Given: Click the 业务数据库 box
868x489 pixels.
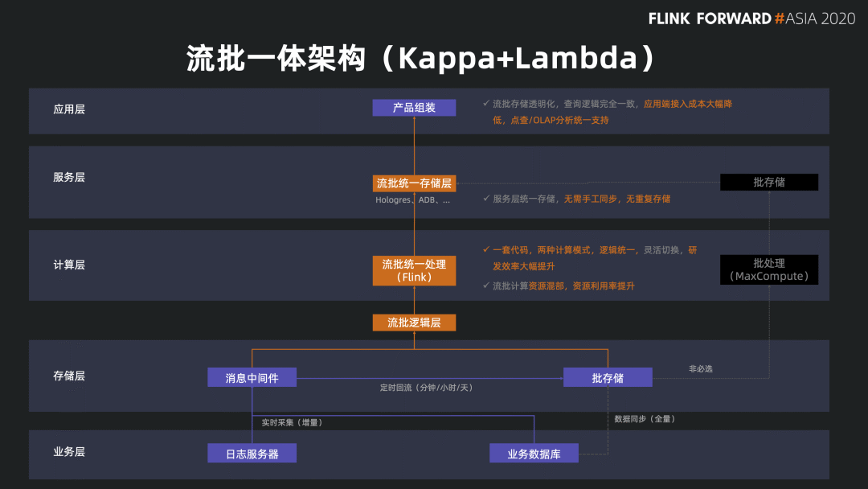Looking at the screenshot, I should tap(534, 454).
